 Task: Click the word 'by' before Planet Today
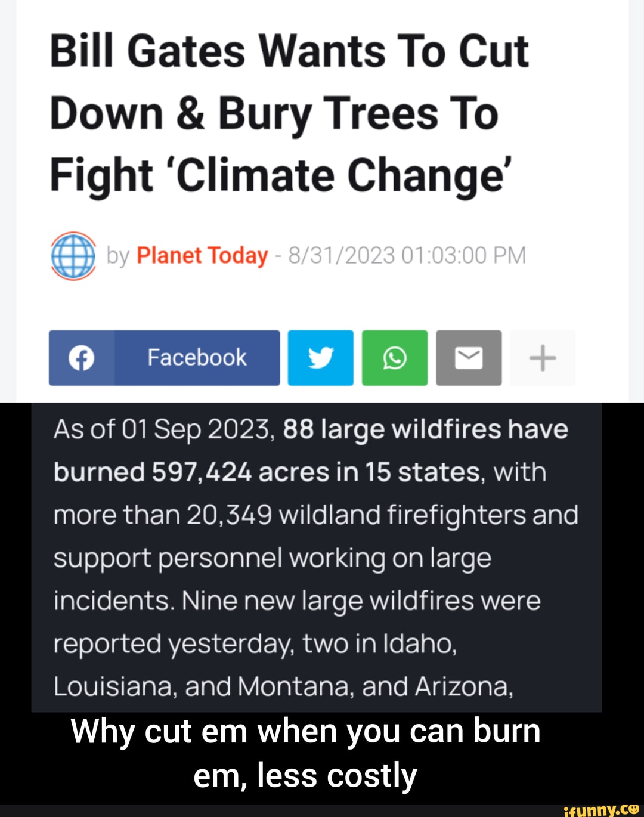[x=117, y=256]
